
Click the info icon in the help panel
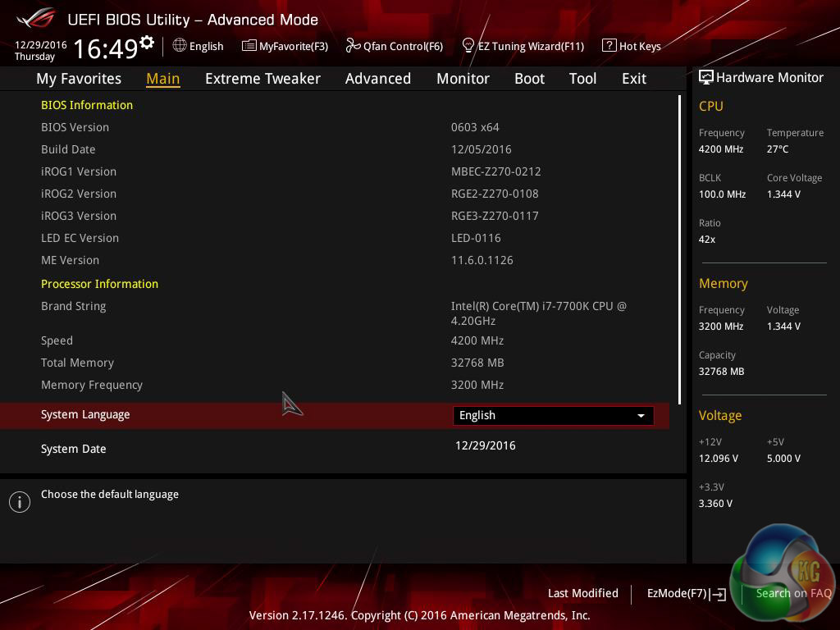point(20,502)
